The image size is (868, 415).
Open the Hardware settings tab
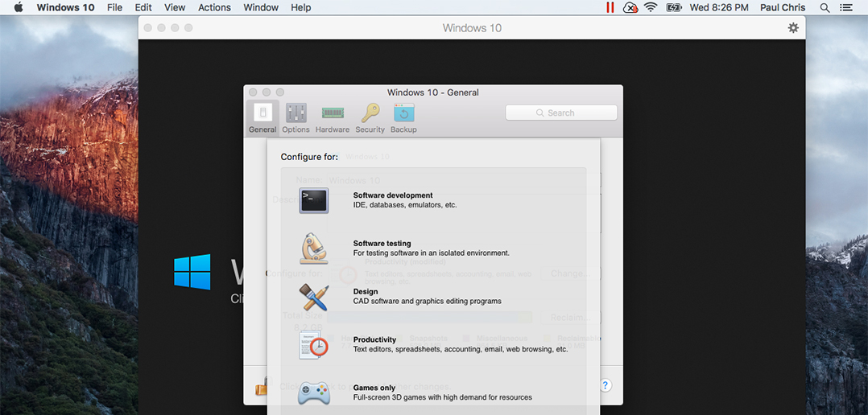pos(332,117)
